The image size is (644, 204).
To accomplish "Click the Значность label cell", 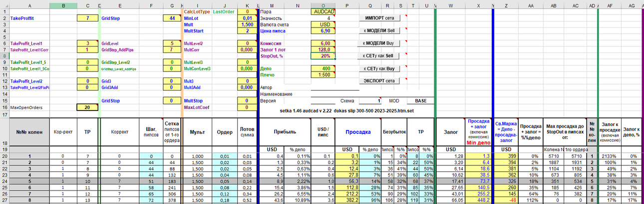I will (272, 18).
